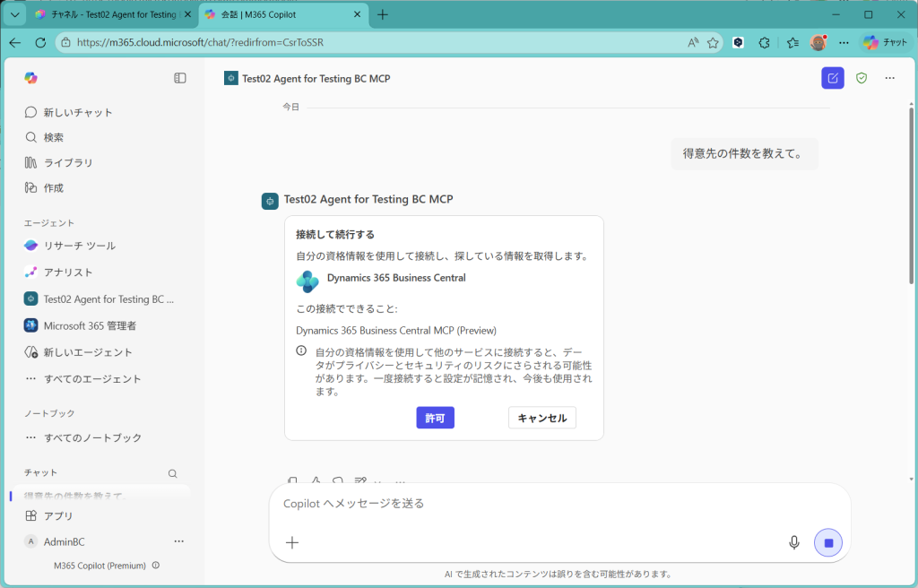Click the microphone voice input icon
Viewport: 918px width, 588px height.
793,542
